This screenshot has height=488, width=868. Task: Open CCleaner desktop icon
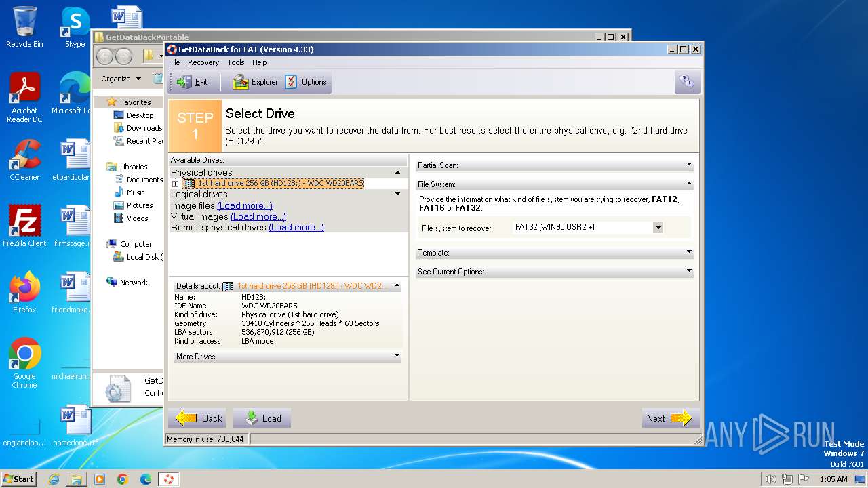point(24,160)
